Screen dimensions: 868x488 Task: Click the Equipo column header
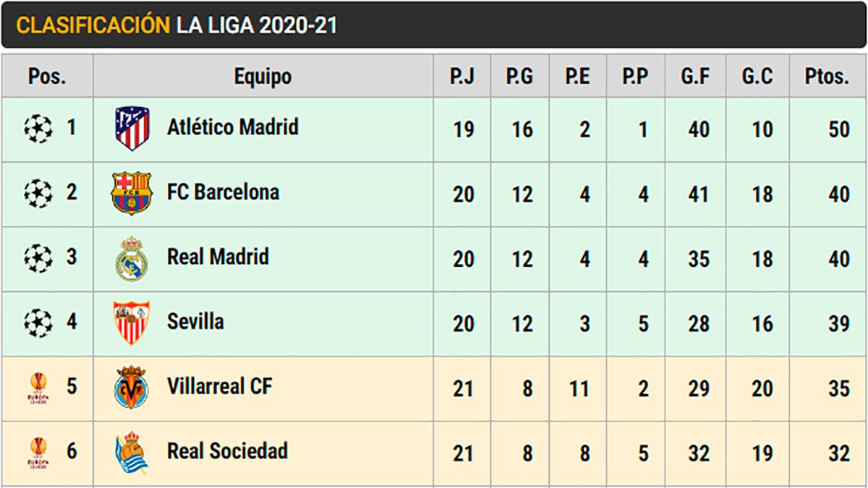263,76
